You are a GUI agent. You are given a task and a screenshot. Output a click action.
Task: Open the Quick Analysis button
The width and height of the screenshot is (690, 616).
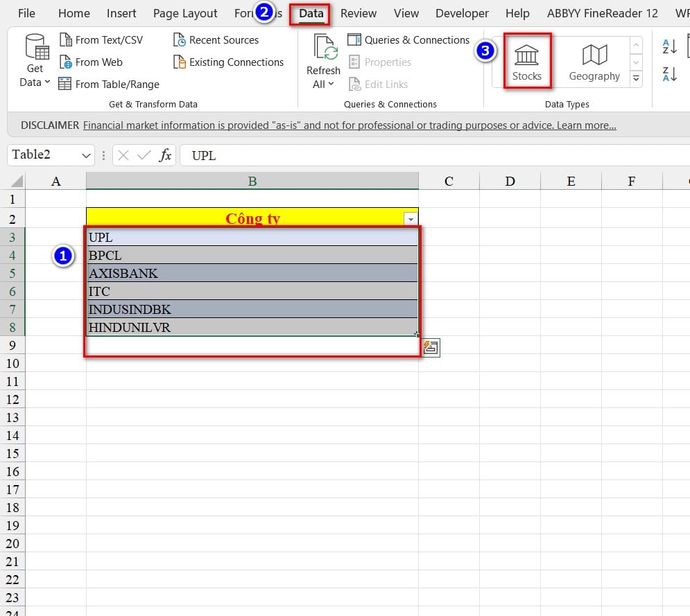(x=431, y=348)
